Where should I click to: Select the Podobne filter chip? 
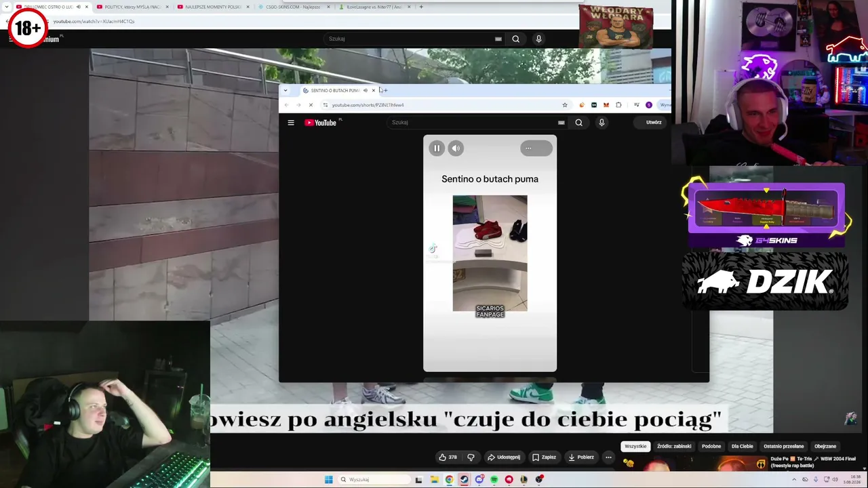click(711, 447)
